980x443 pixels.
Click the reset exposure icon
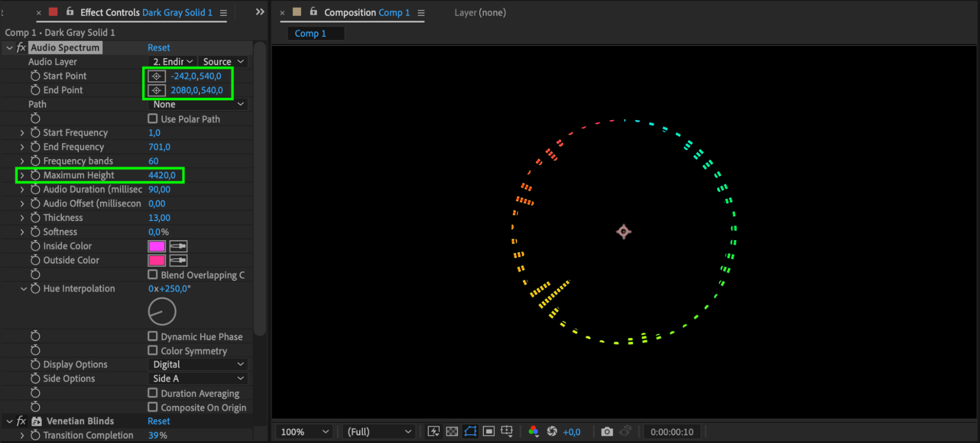coord(552,431)
